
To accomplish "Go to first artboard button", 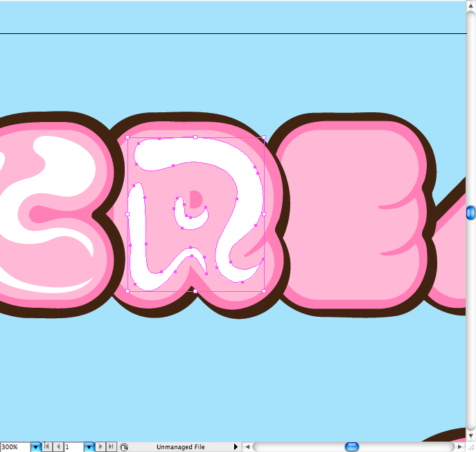I will pos(47,447).
